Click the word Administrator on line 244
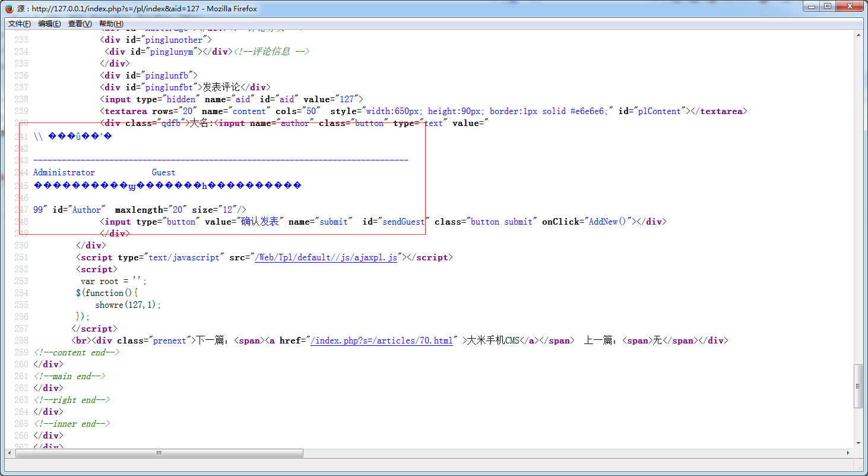The width and height of the screenshot is (868, 476). [x=64, y=172]
